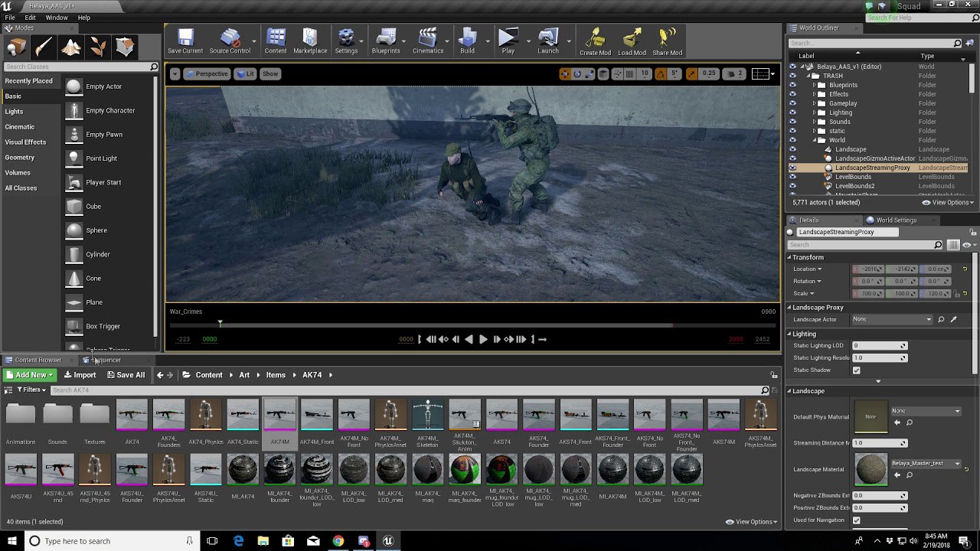Open the Landscape Actor dropdown
The height and width of the screenshot is (551, 980).
pyautogui.click(x=892, y=319)
